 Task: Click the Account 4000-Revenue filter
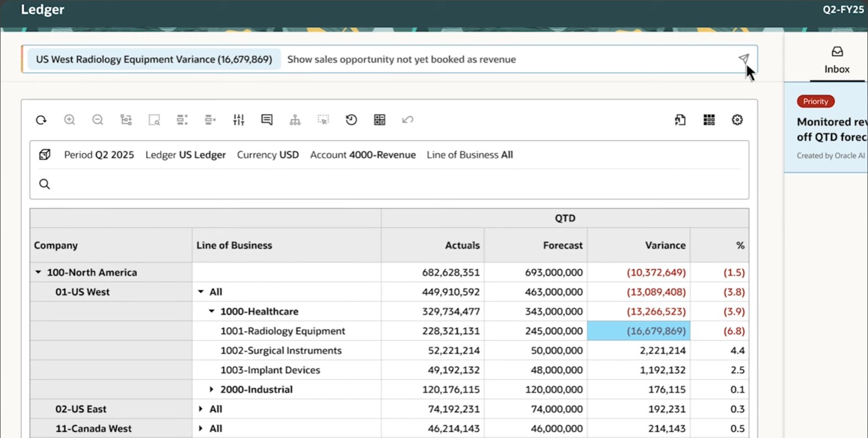click(x=363, y=155)
